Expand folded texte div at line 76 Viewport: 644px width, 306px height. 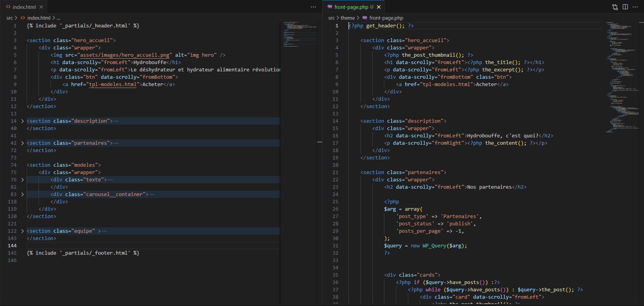coord(22,180)
